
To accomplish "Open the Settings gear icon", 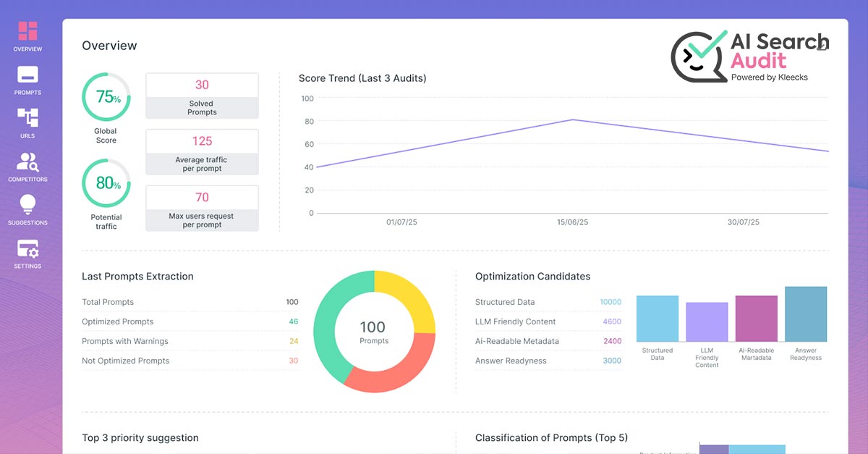I will point(27,249).
